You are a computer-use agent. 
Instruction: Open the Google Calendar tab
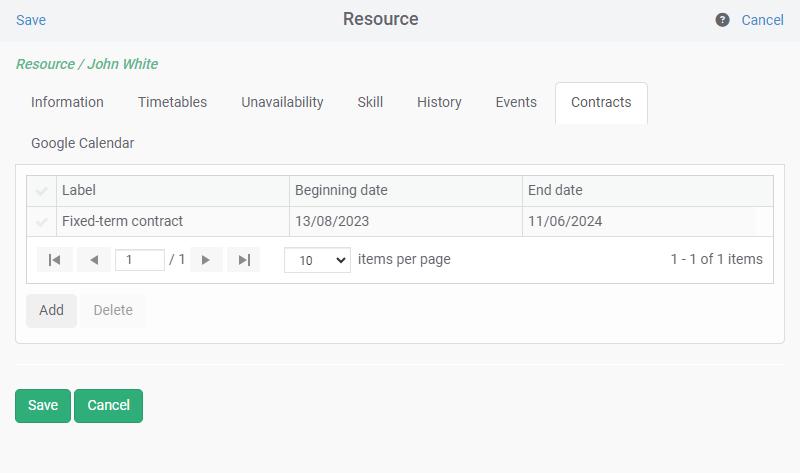tap(83, 143)
